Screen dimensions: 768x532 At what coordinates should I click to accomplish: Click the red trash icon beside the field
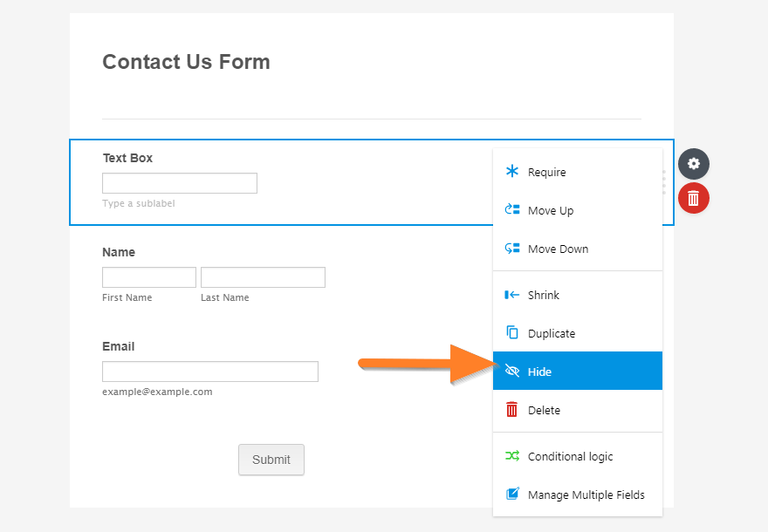[694, 198]
